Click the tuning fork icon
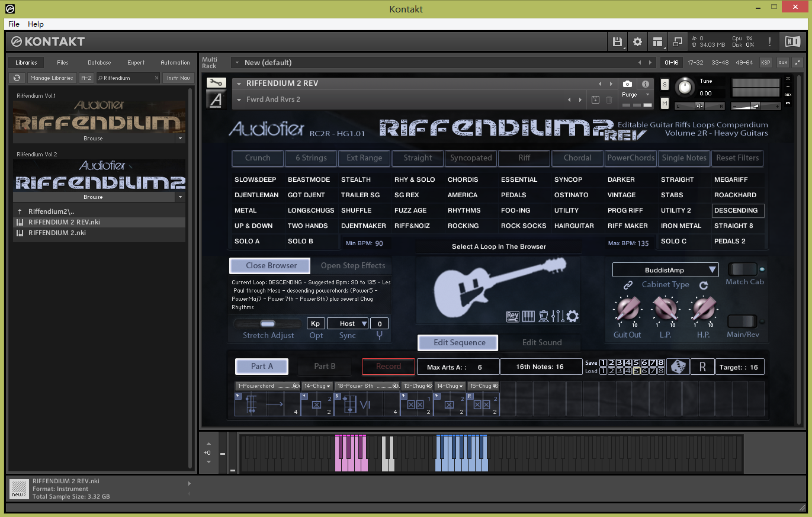The image size is (812, 517). pyautogui.click(x=379, y=335)
